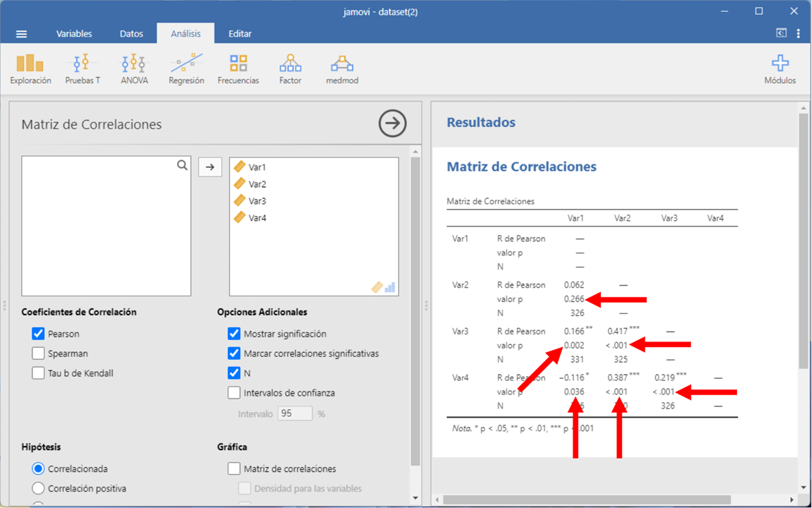Screen dimensions: 812x508
Task: Click the Intervalo percentage input field
Action: click(295, 413)
